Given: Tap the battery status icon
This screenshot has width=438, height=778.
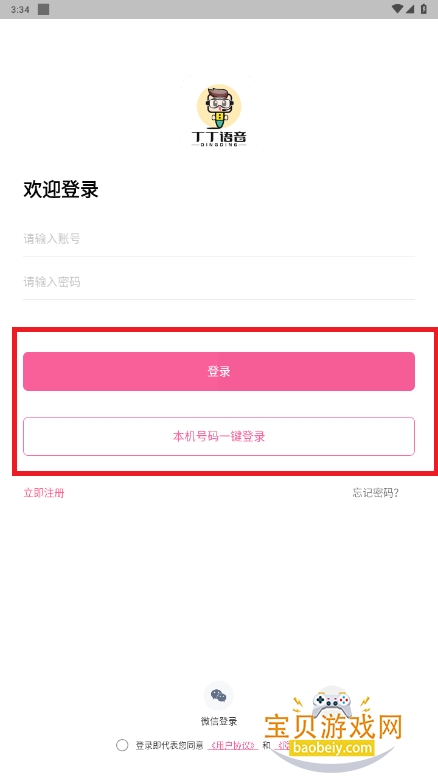Looking at the screenshot, I should pyautogui.click(x=424, y=9).
